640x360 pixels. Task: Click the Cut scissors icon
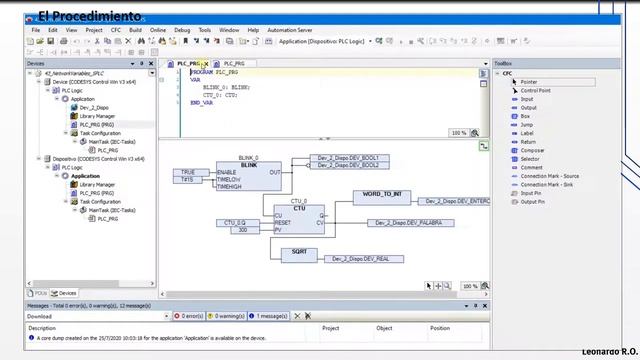point(97,41)
